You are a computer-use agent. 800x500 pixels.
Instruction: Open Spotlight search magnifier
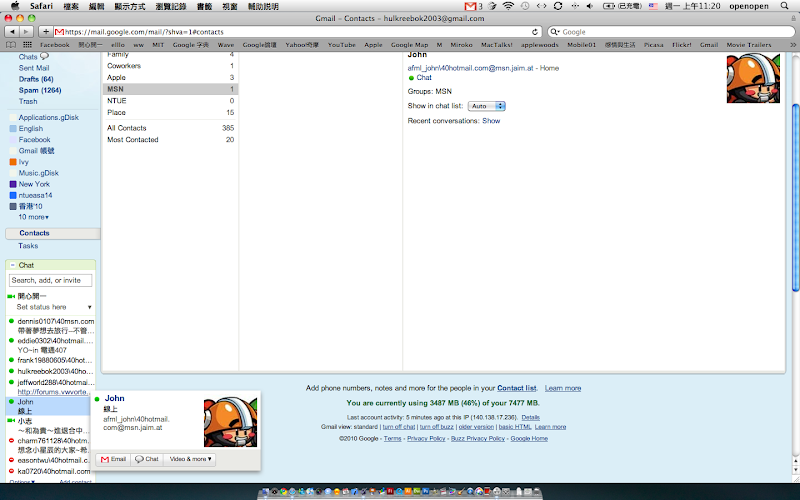785,6
